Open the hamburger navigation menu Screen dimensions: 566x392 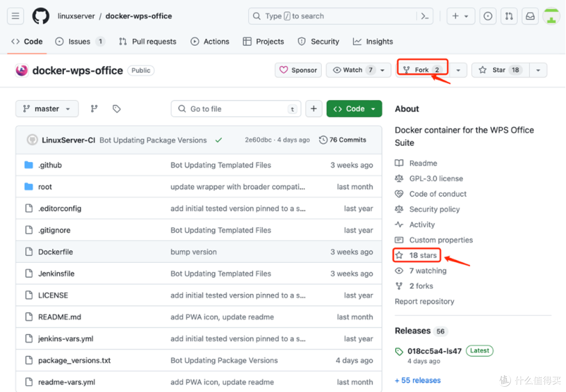coord(15,16)
